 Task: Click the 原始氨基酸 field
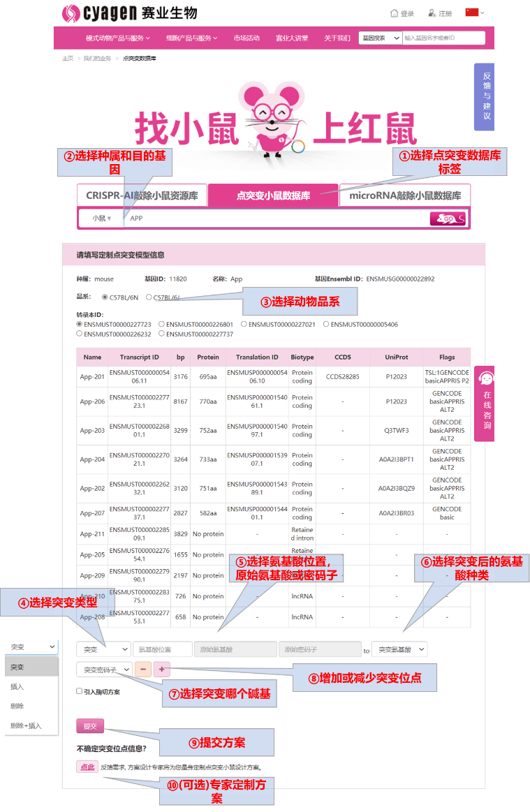pyautogui.click(x=235, y=649)
